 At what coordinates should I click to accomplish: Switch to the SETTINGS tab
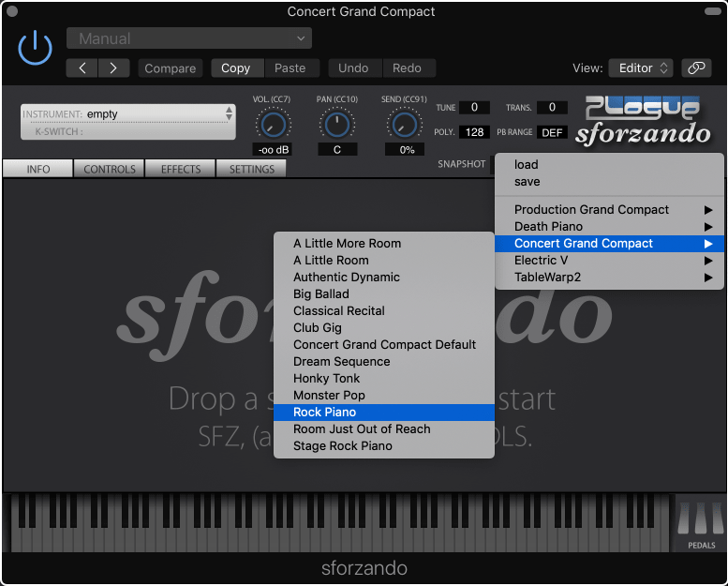click(x=252, y=169)
